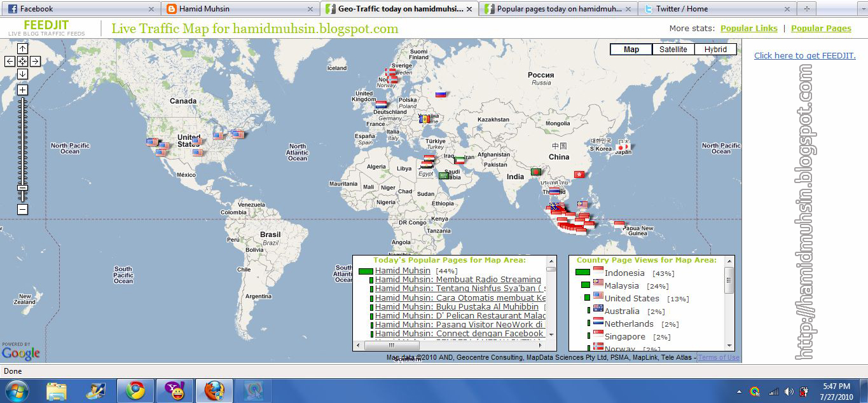The height and width of the screenshot is (403, 868).
Task: Click the Saudi Arabia flag marker
Action: click(x=444, y=175)
